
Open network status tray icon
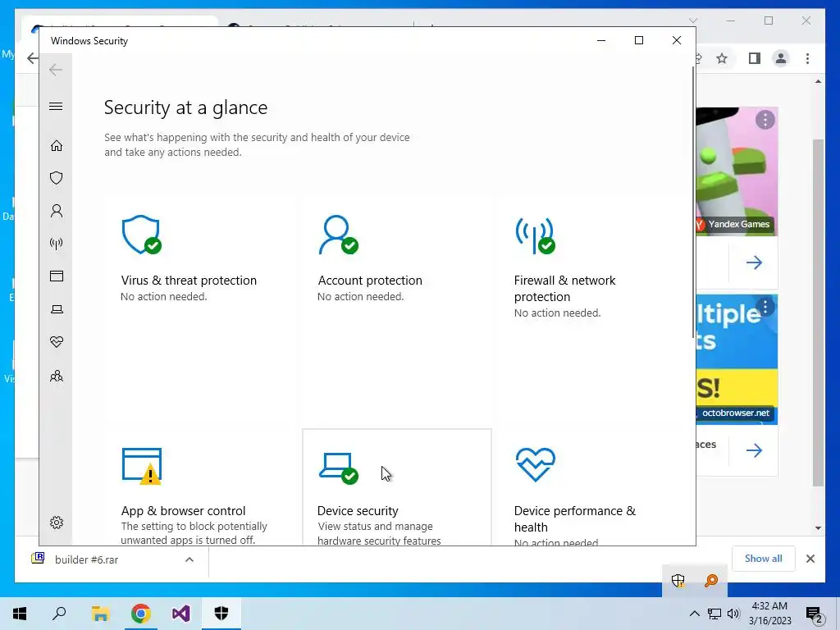click(x=714, y=614)
